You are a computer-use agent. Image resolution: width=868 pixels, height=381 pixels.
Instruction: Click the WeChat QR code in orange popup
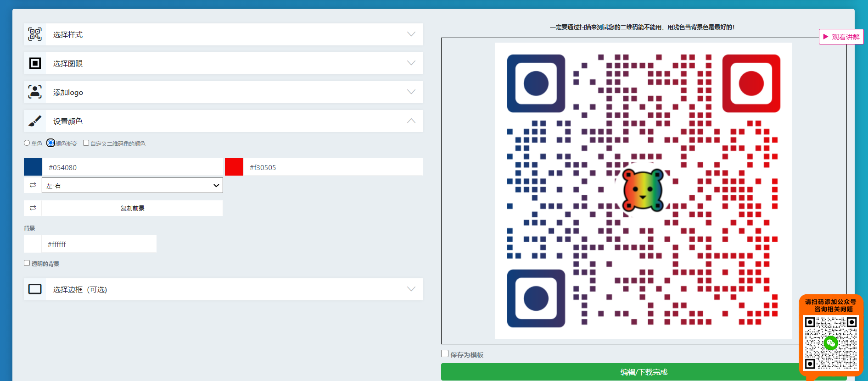(x=831, y=342)
